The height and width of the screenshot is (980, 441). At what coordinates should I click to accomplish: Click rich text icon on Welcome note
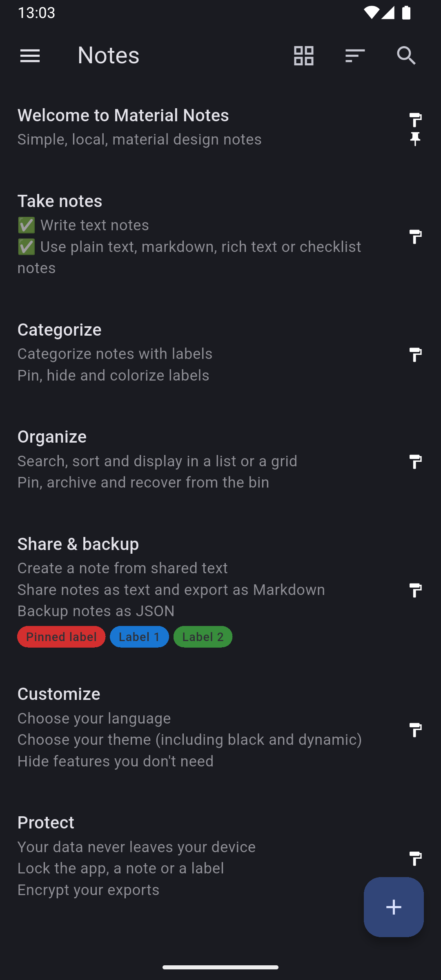coord(415,120)
